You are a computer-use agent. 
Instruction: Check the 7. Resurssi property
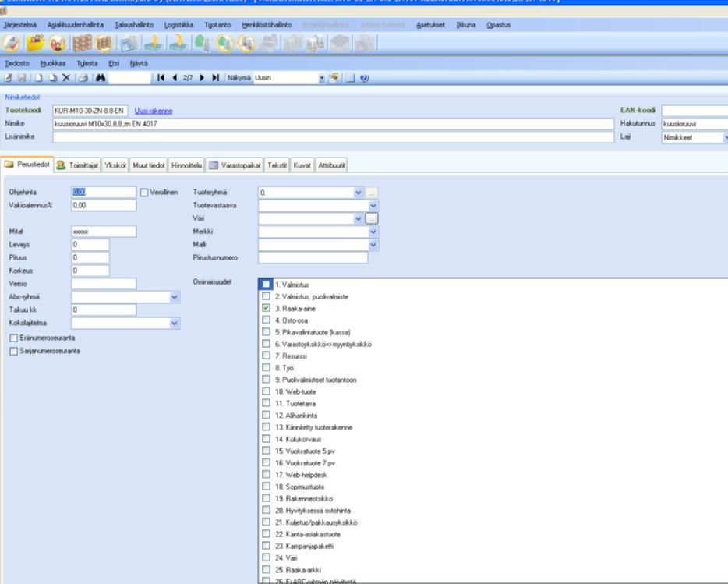(x=266, y=356)
